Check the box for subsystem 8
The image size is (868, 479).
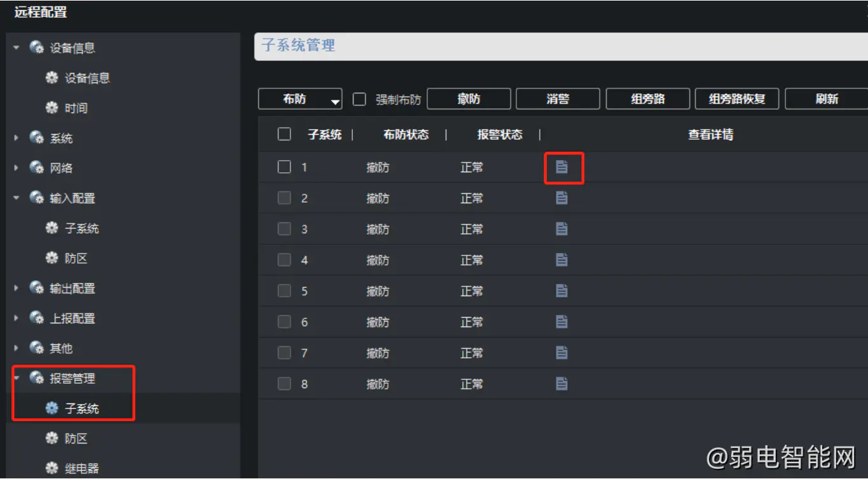[284, 384]
